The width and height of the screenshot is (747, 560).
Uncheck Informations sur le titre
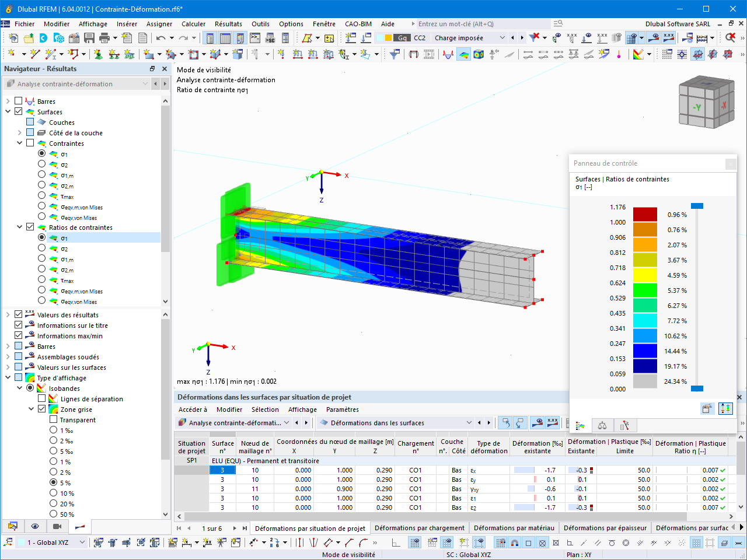coord(19,325)
